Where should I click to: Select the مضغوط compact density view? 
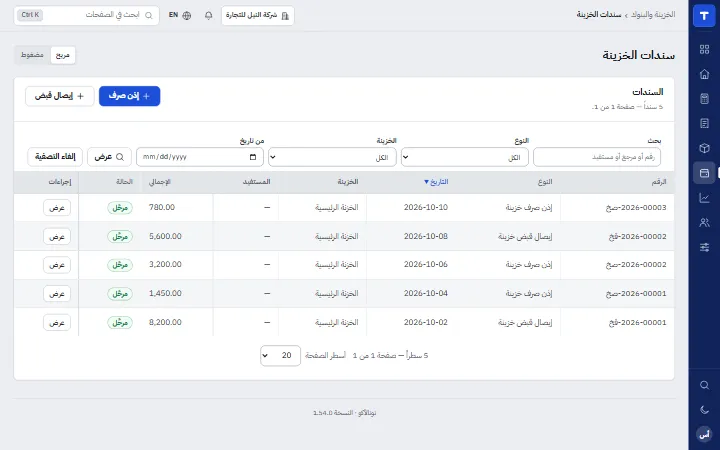coord(32,55)
